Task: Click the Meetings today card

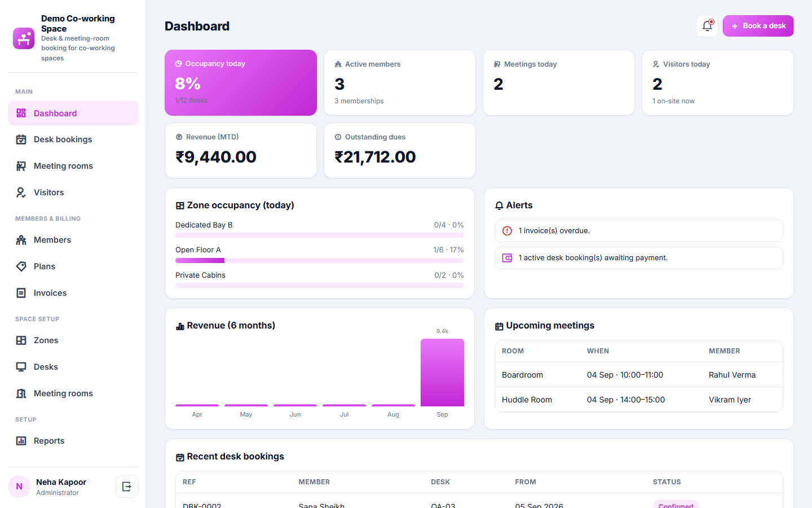Action: click(559, 82)
